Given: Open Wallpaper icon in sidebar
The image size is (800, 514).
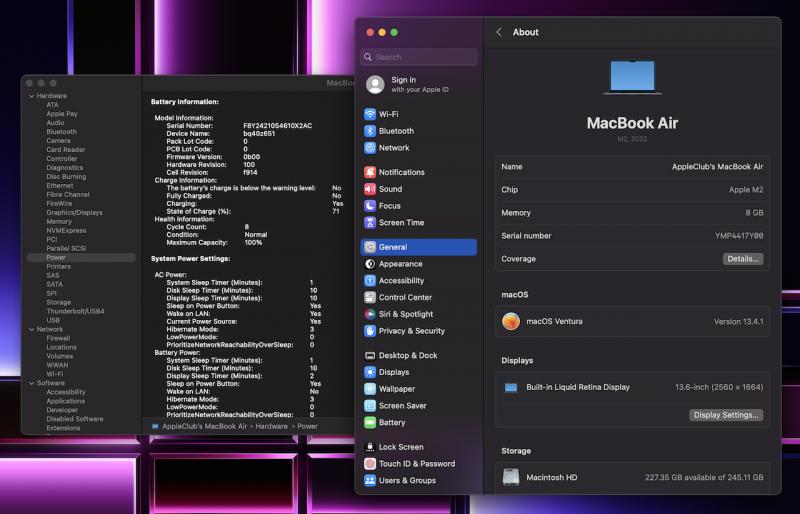Looking at the screenshot, I should [370, 389].
